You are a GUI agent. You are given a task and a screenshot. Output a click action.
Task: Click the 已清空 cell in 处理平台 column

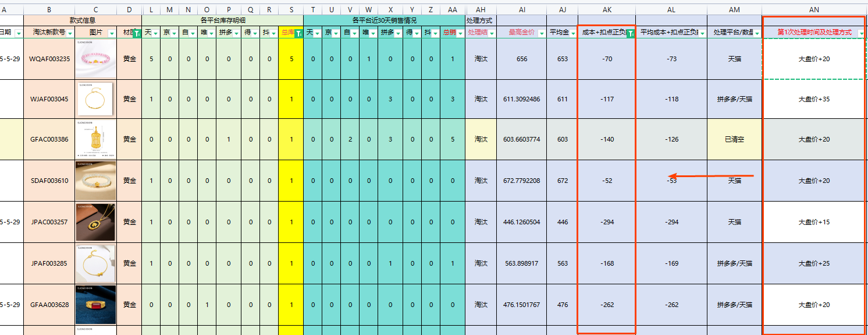pyautogui.click(x=734, y=140)
